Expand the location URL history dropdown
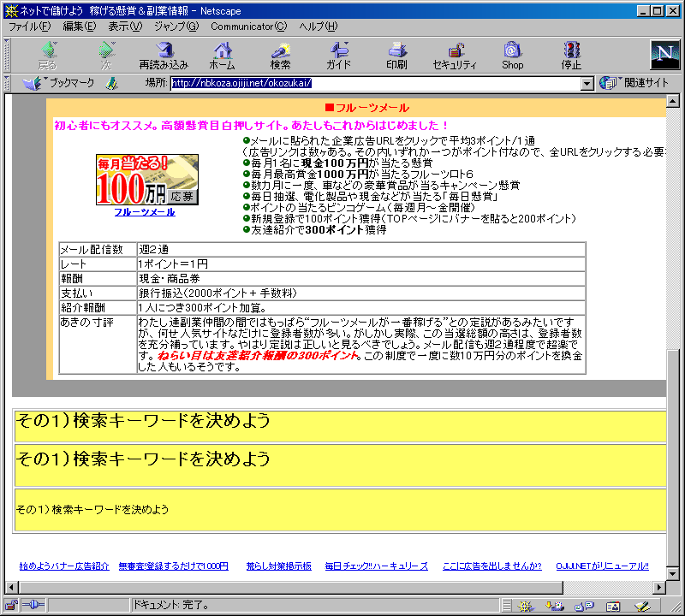The height and width of the screenshot is (616, 685). tap(587, 83)
